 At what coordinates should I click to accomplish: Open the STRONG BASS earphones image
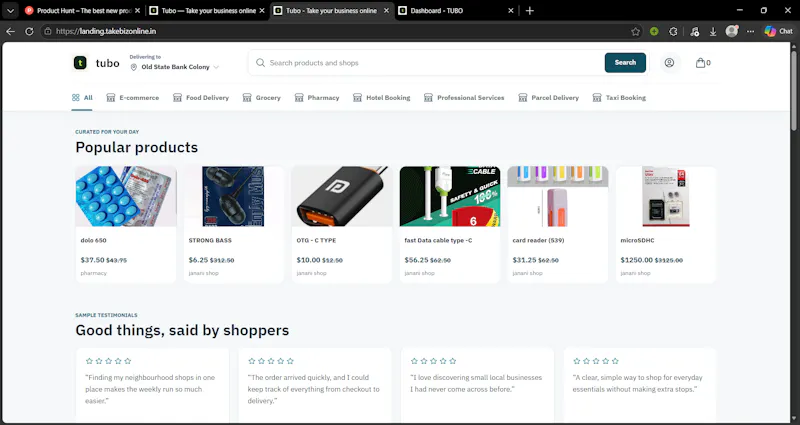point(233,196)
